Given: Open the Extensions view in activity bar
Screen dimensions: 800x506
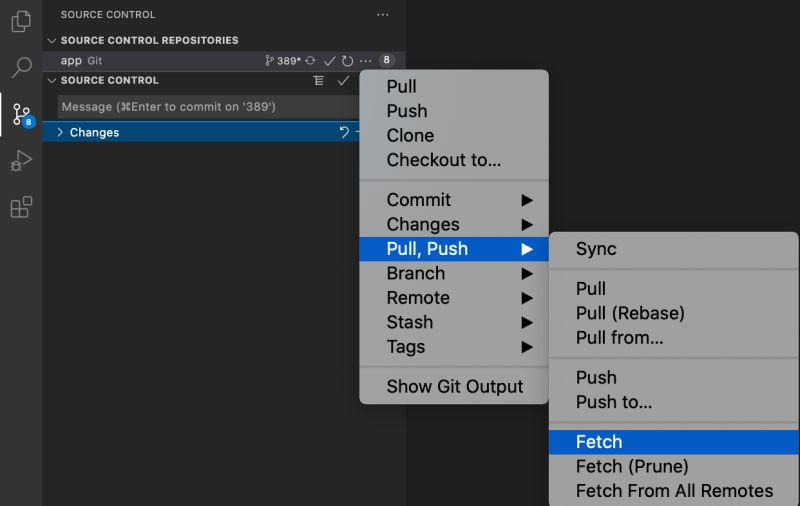Looking at the screenshot, I should click(21, 207).
